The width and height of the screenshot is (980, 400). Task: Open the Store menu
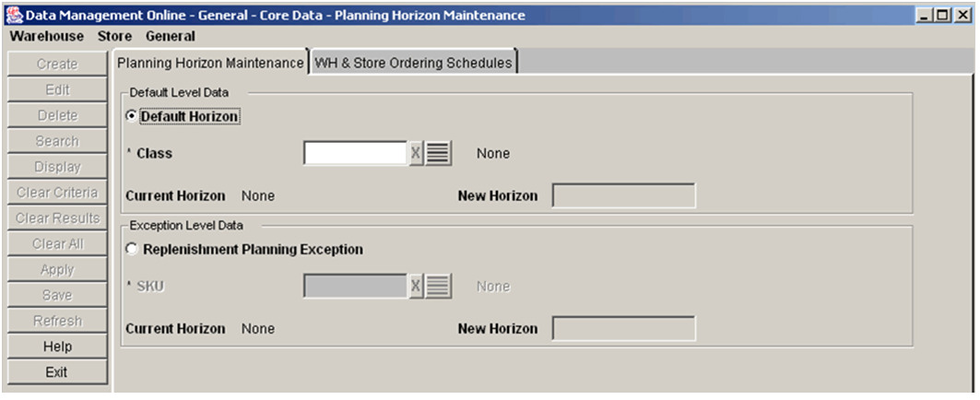coord(115,36)
